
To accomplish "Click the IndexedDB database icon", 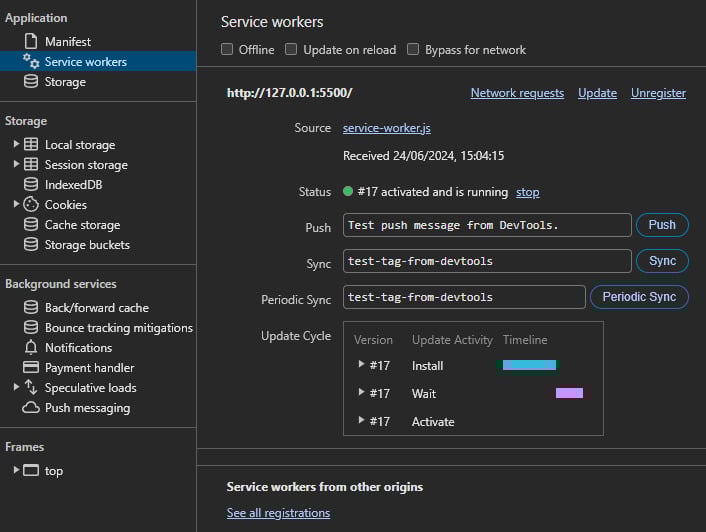I will point(31,185).
